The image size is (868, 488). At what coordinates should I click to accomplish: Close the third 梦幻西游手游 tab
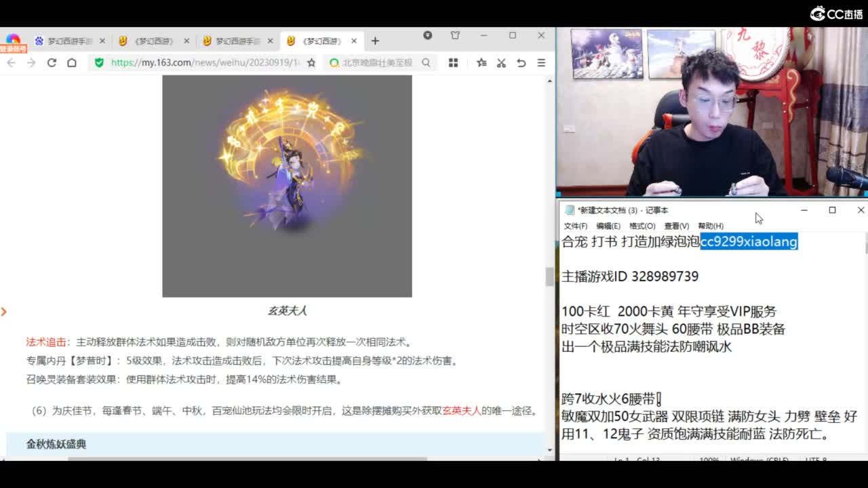tap(270, 41)
